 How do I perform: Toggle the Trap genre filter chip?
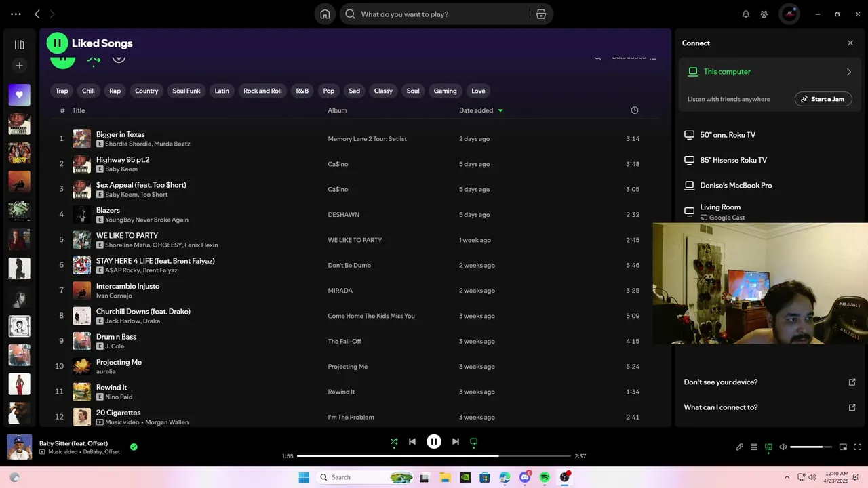62,91
